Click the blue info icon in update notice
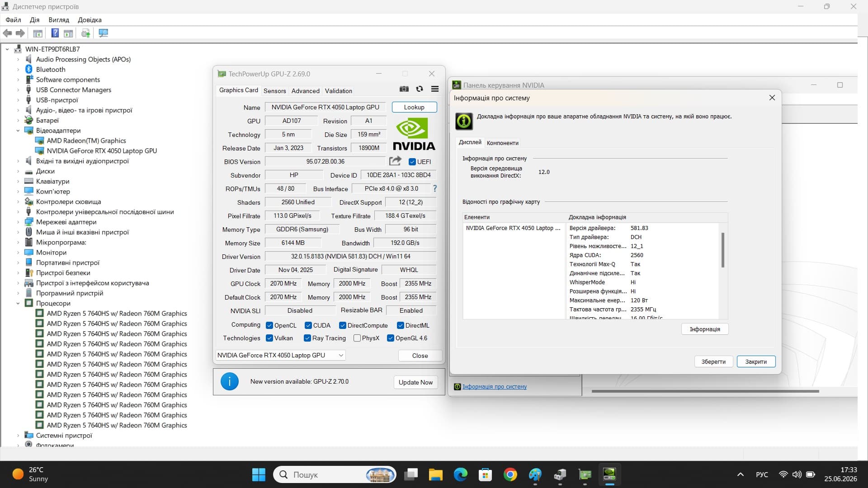 pos(230,382)
